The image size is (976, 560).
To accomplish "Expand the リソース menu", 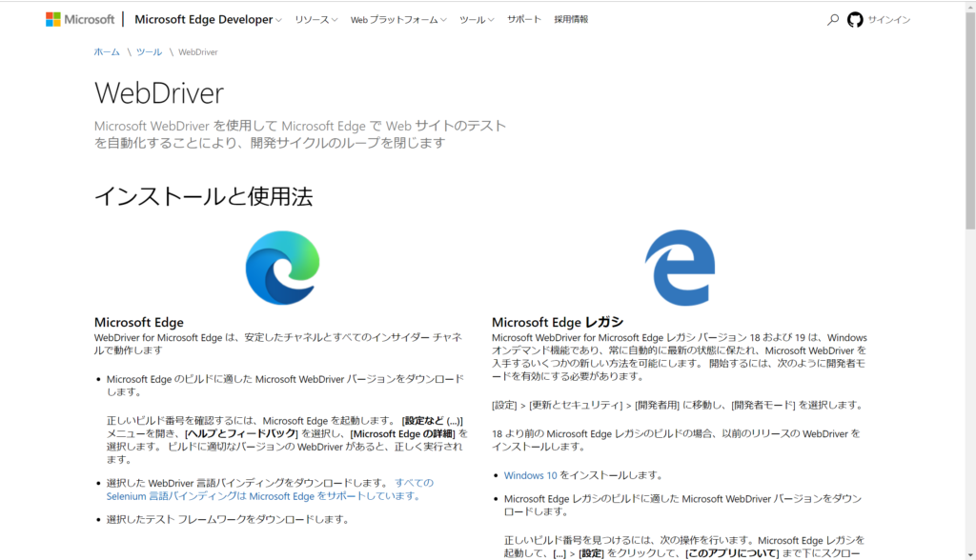I will point(316,20).
